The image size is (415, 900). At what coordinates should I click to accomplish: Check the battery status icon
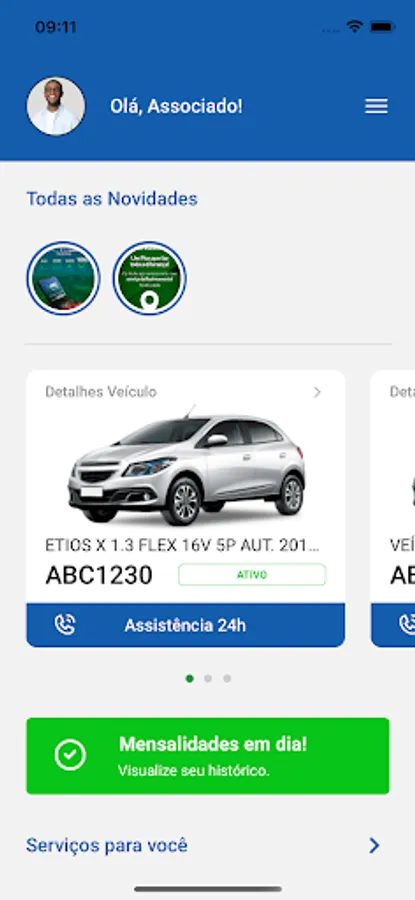pos(382,26)
